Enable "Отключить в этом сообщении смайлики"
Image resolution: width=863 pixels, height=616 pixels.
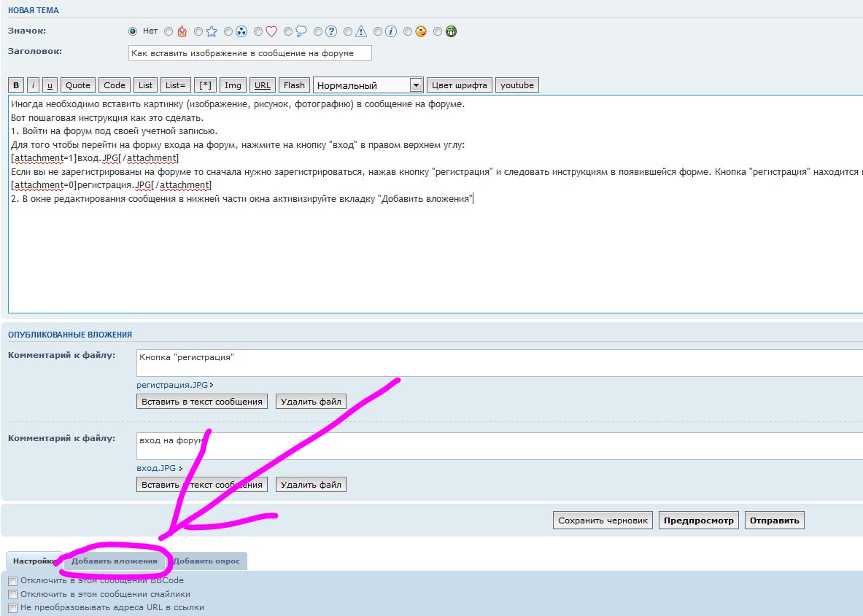pyautogui.click(x=12, y=594)
